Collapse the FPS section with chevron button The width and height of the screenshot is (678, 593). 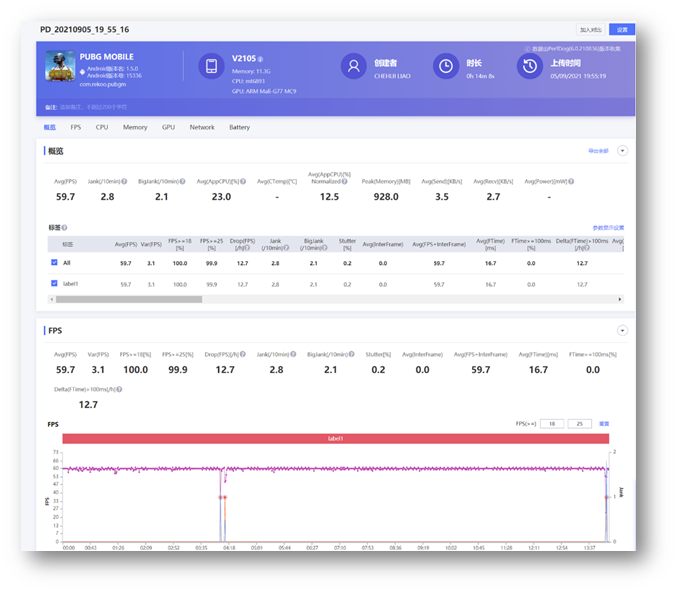coord(622,330)
